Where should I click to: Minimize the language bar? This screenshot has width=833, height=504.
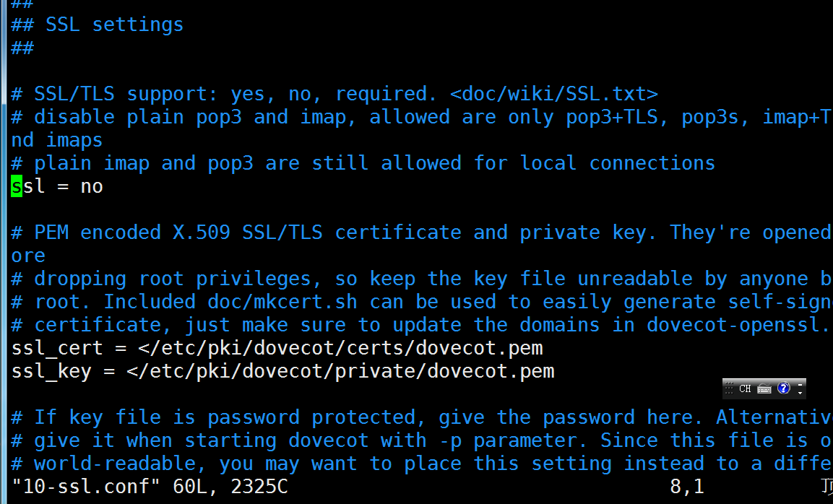pyautogui.click(x=799, y=384)
